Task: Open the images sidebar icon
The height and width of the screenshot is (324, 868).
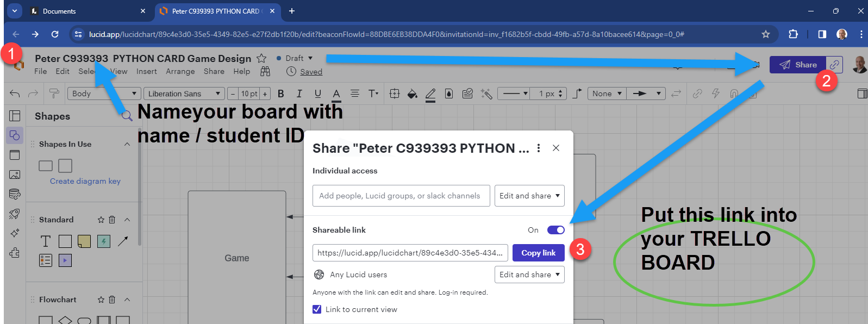Action: click(x=15, y=175)
